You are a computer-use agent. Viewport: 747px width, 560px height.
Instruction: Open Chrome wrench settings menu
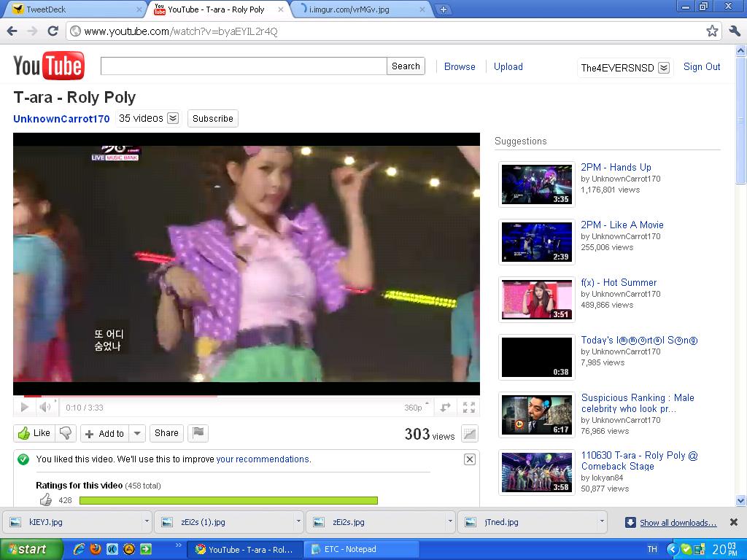point(735,31)
